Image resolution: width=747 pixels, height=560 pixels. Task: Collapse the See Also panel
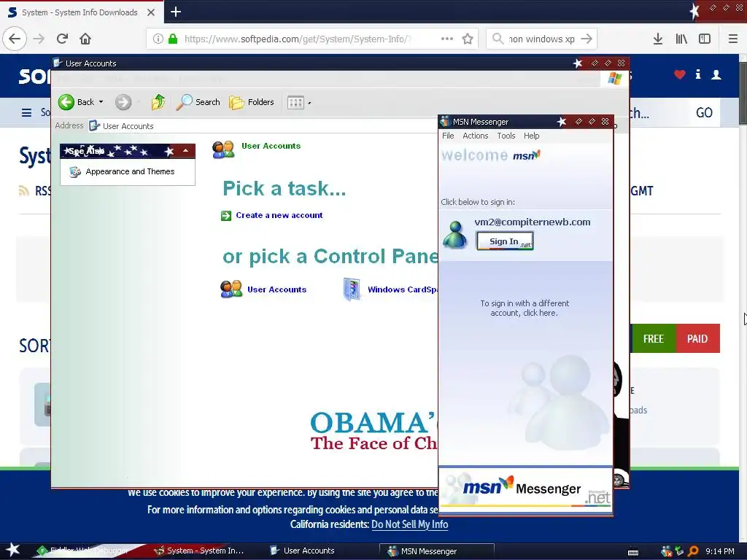(186, 151)
